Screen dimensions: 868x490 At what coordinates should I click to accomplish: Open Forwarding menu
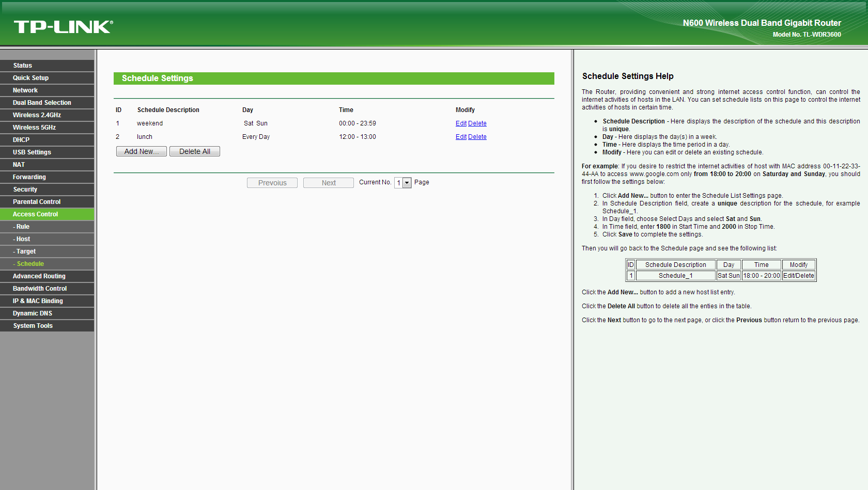[47, 177]
